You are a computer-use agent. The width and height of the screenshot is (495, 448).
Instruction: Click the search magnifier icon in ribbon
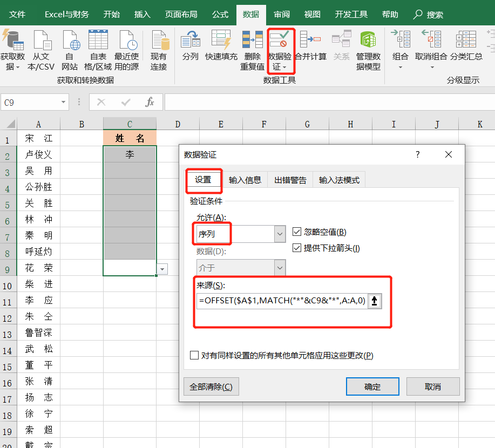(x=418, y=14)
